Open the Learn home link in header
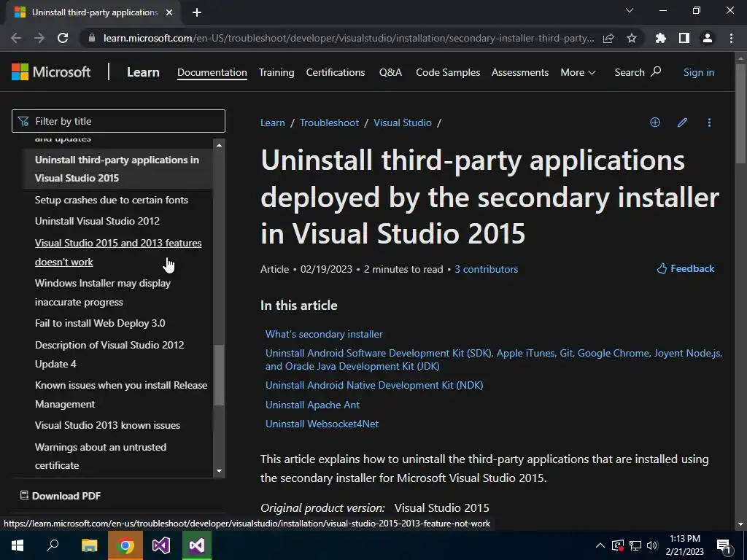The height and width of the screenshot is (560, 747). (x=143, y=72)
